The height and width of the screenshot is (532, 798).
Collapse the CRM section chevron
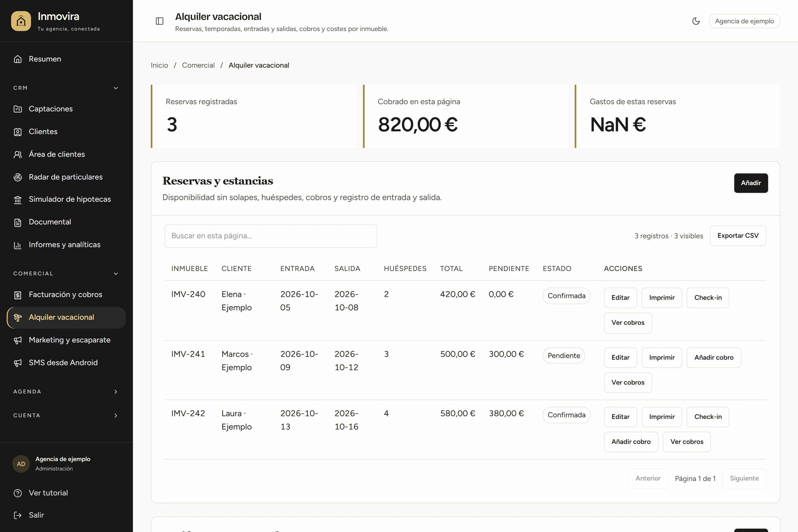click(x=116, y=88)
